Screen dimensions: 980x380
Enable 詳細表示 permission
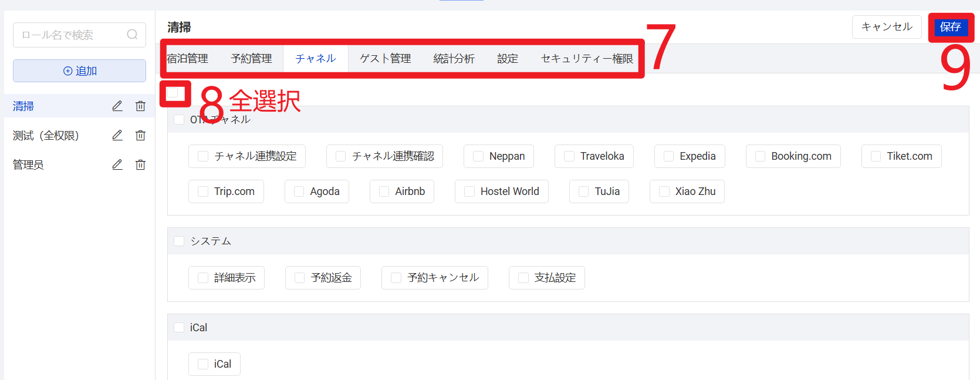(203, 278)
